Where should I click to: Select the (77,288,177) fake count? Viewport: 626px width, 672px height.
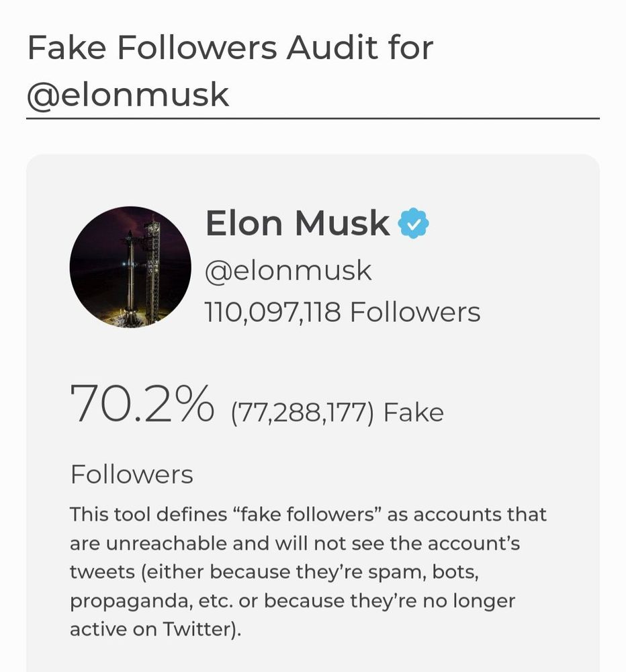tap(302, 412)
